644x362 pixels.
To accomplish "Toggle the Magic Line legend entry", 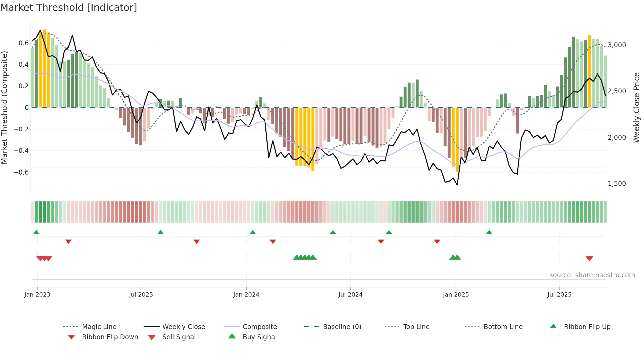I will tap(90, 327).
